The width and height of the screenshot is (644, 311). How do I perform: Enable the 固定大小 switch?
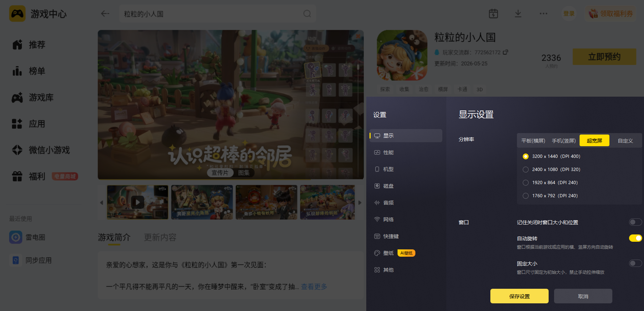[635, 263]
